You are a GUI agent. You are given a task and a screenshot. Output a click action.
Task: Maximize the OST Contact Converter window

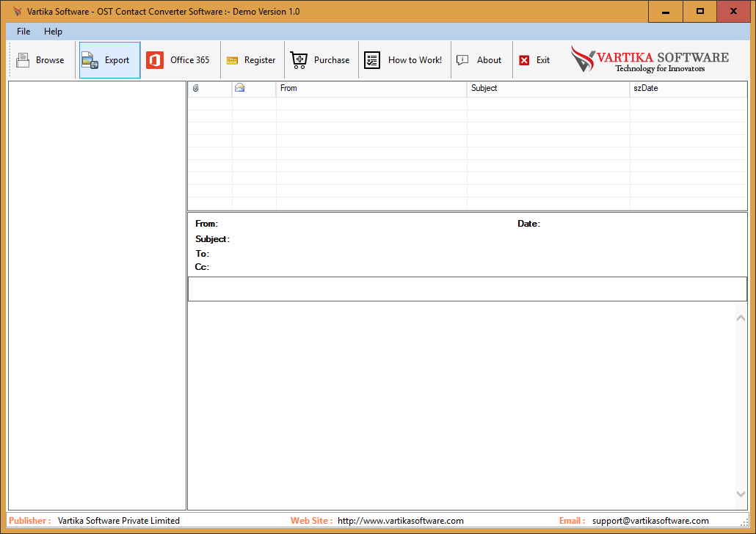[x=700, y=12]
